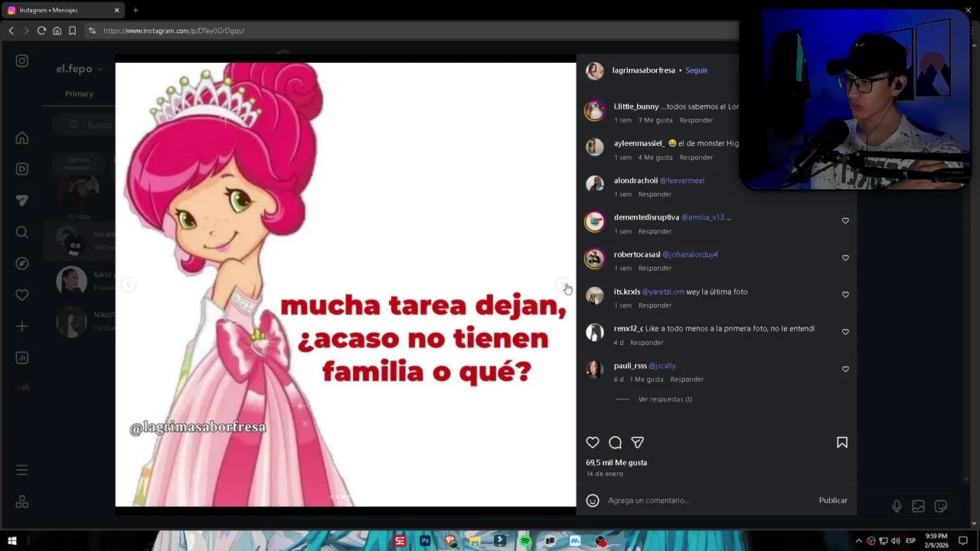Screen dimensions: 980x551
Task: Reply to ayleenmassiel_'s comment
Action: point(696,158)
